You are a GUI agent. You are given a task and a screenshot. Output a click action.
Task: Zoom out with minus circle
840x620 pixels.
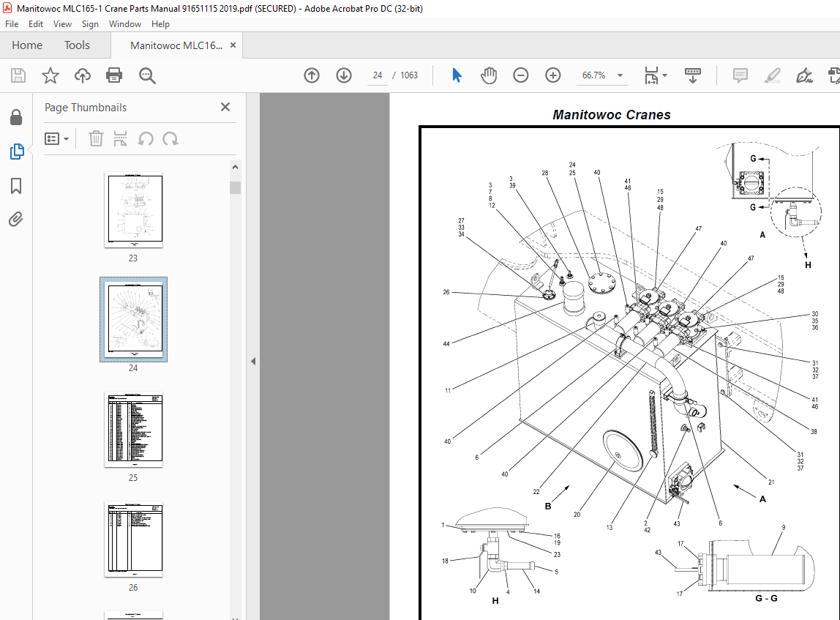[521, 75]
